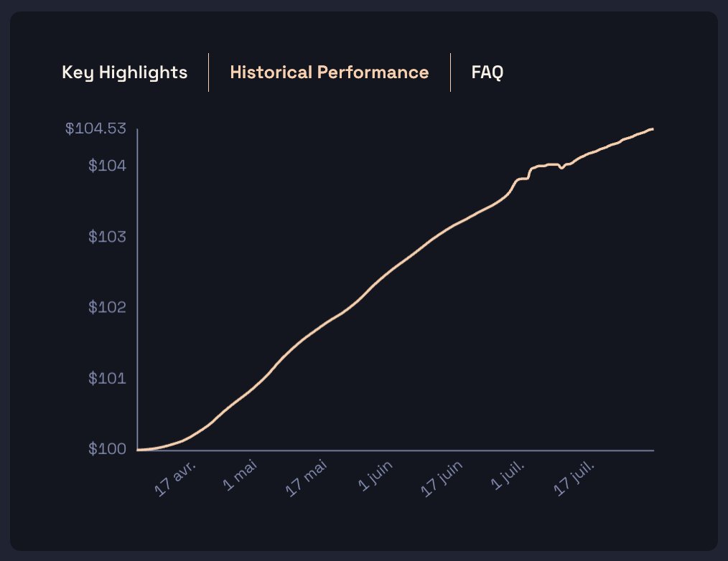Click the $103 y-axis label
Screen dimensions: 728x561
(107, 237)
